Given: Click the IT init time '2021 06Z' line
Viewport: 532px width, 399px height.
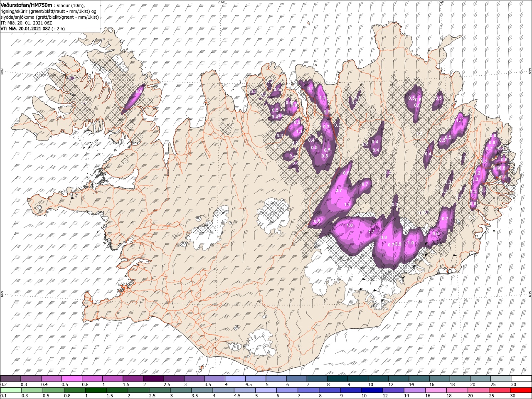Looking at the screenshot, I should tap(26, 23).
